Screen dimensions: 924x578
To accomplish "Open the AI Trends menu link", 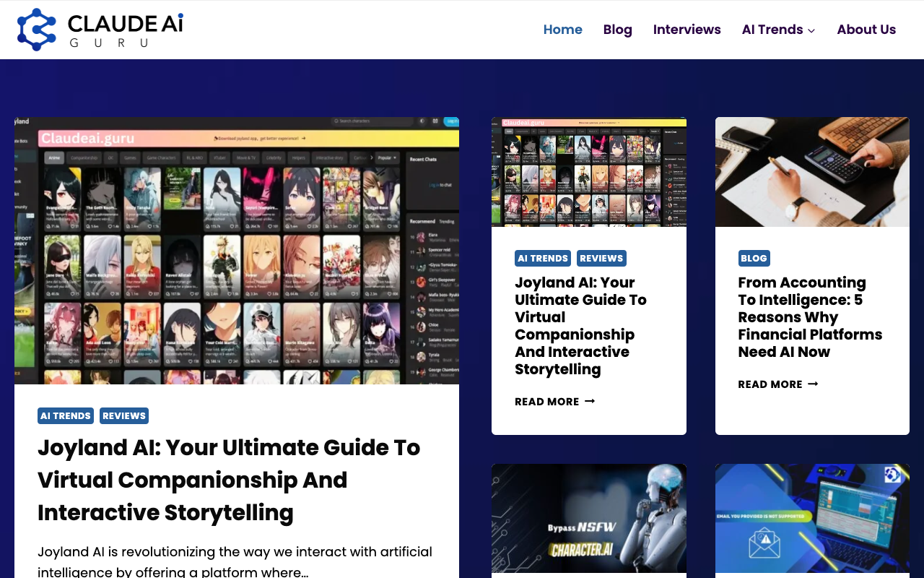I will 772,30.
